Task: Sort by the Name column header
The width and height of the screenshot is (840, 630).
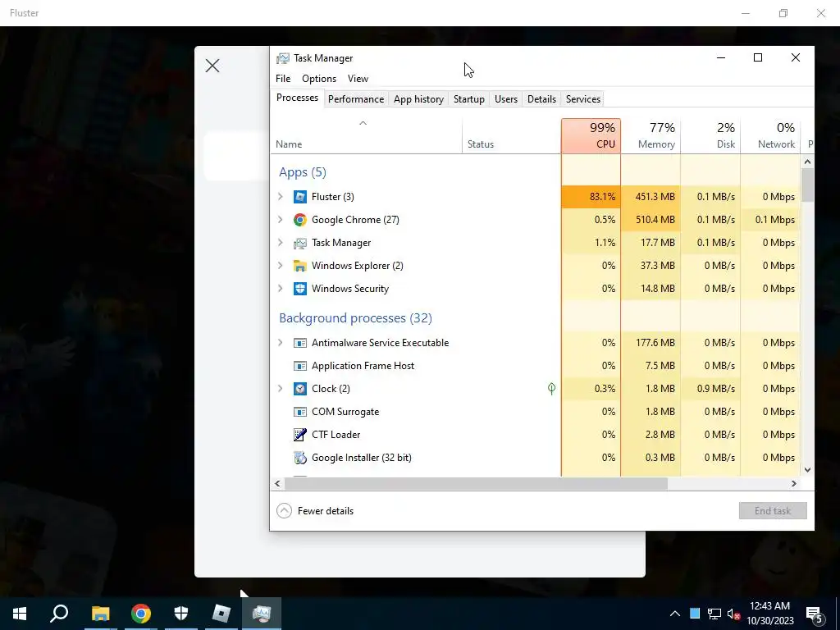Action: click(367, 136)
